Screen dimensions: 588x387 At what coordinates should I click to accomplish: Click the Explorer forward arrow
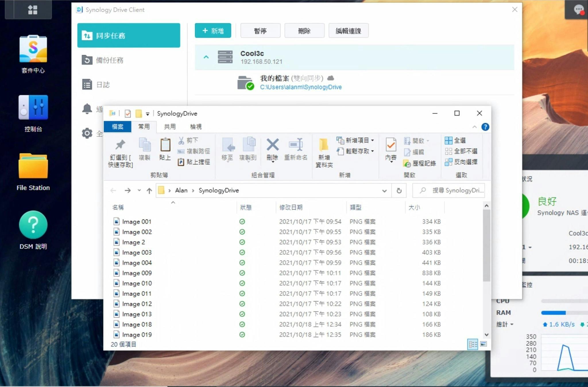[x=127, y=190]
